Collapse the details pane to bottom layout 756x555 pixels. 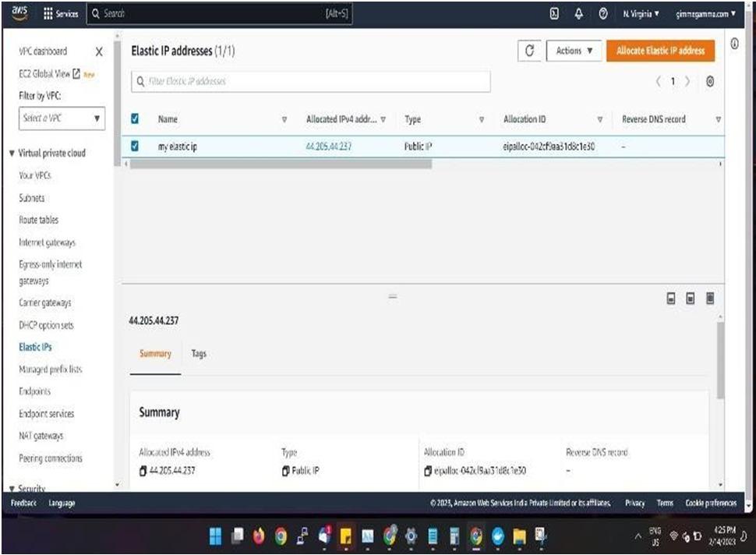point(671,299)
